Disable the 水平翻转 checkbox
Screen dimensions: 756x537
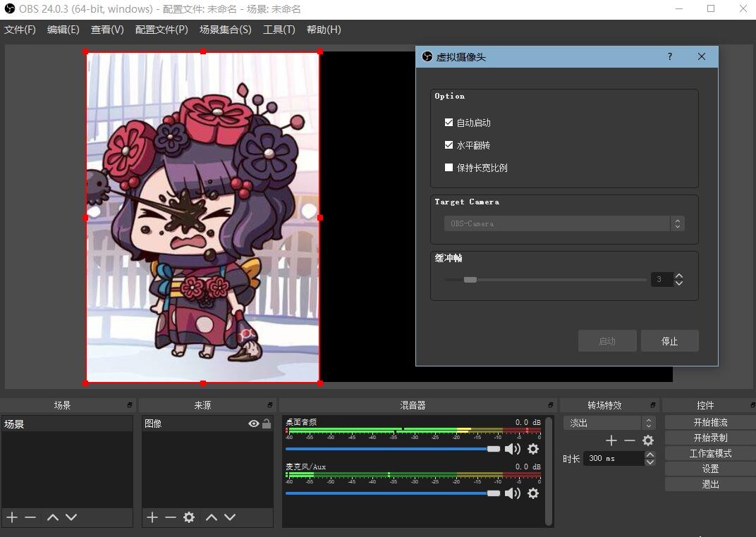pyautogui.click(x=449, y=145)
